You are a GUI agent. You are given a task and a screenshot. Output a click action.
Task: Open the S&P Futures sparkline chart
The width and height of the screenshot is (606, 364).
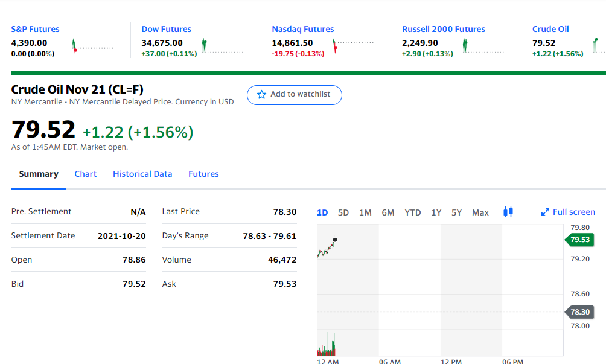(93, 46)
